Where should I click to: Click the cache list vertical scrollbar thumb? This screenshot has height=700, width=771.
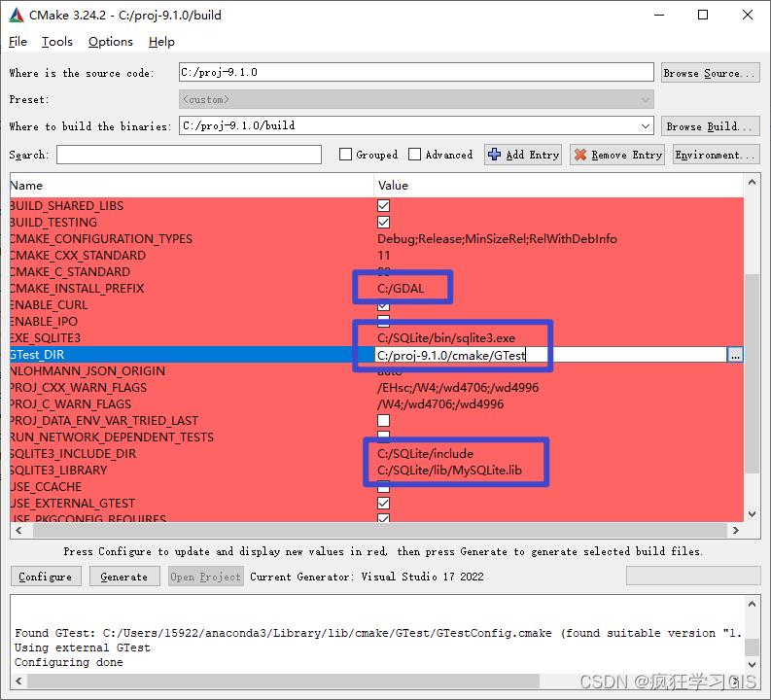click(752, 373)
